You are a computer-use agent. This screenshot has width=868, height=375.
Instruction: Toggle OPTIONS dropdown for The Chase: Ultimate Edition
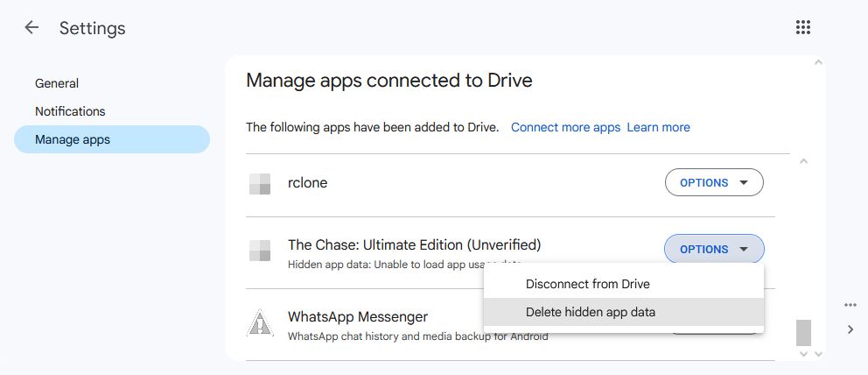(714, 249)
